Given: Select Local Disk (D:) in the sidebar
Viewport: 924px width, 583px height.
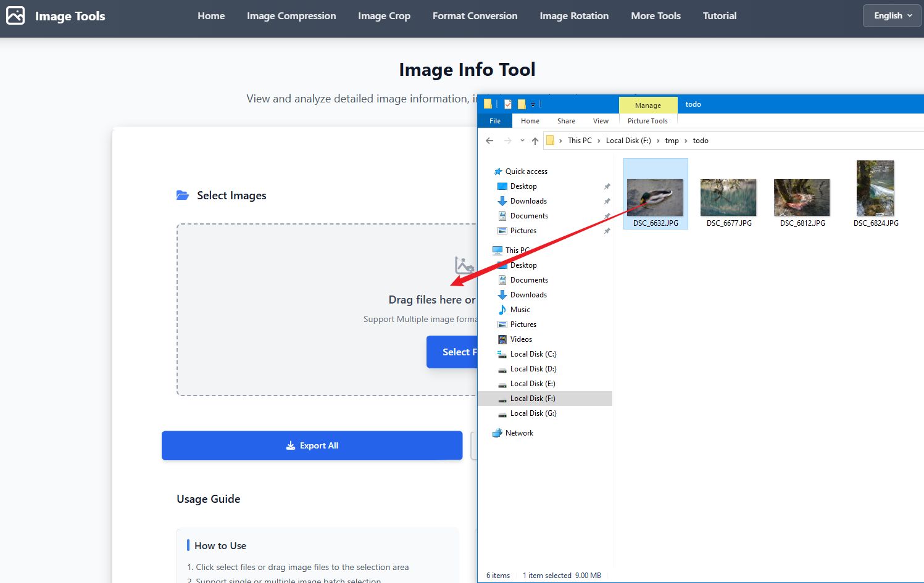Looking at the screenshot, I should [x=533, y=369].
